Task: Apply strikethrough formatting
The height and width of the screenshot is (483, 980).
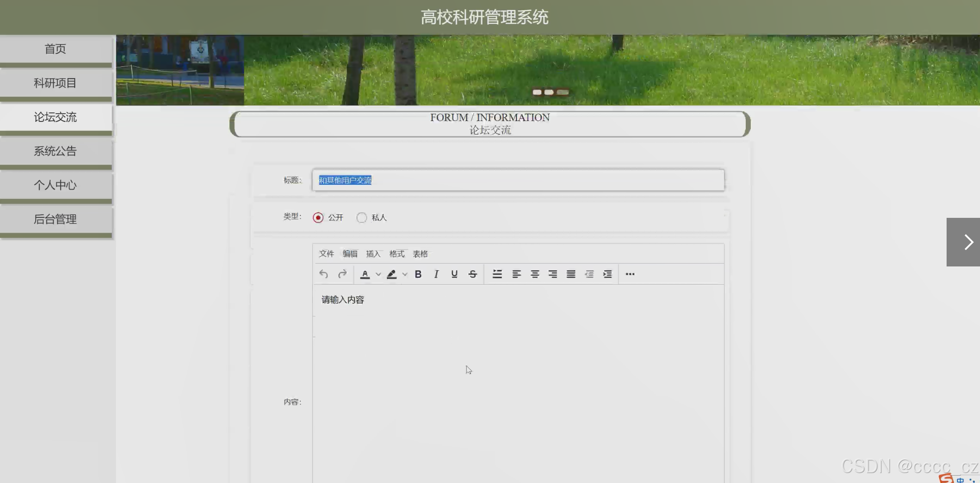Action: (x=472, y=274)
